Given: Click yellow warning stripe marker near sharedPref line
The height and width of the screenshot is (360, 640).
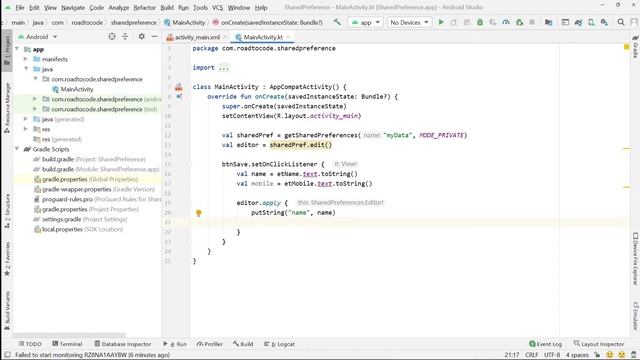Looking at the screenshot, I should coord(627,149).
